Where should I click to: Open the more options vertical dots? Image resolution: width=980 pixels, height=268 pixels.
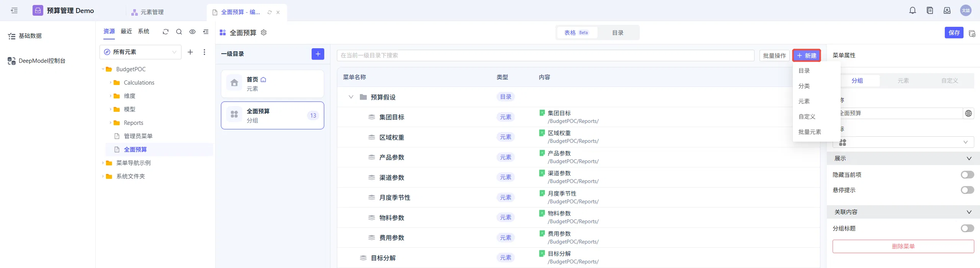point(204,52)
